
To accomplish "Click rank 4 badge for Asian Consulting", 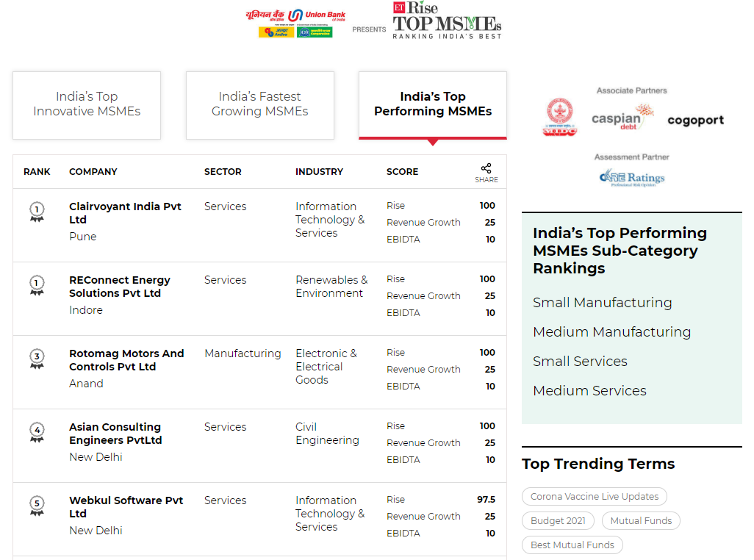I will (x=37, y=432).
